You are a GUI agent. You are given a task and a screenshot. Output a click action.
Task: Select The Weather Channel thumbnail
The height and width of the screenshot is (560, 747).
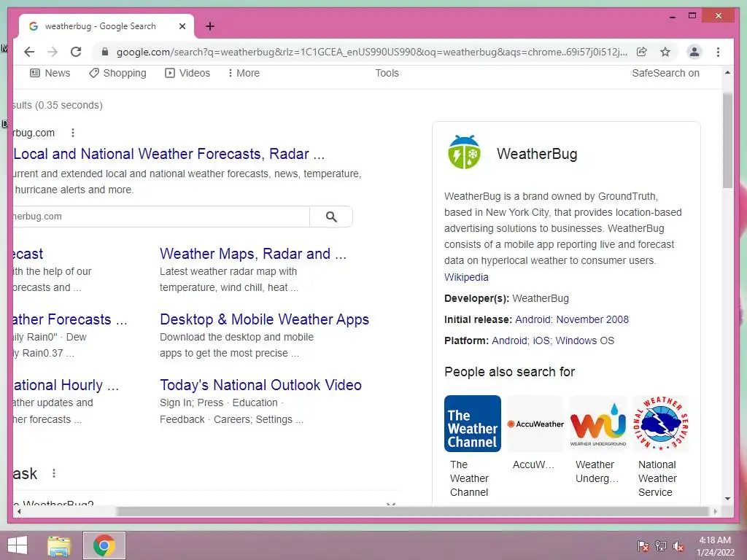pyautogui.click(x=473, y=424)
